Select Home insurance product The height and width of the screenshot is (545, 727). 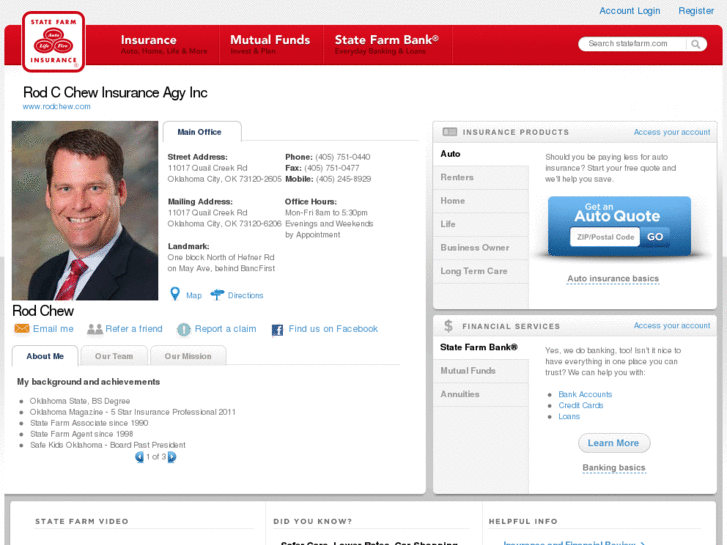click(481, 201)
